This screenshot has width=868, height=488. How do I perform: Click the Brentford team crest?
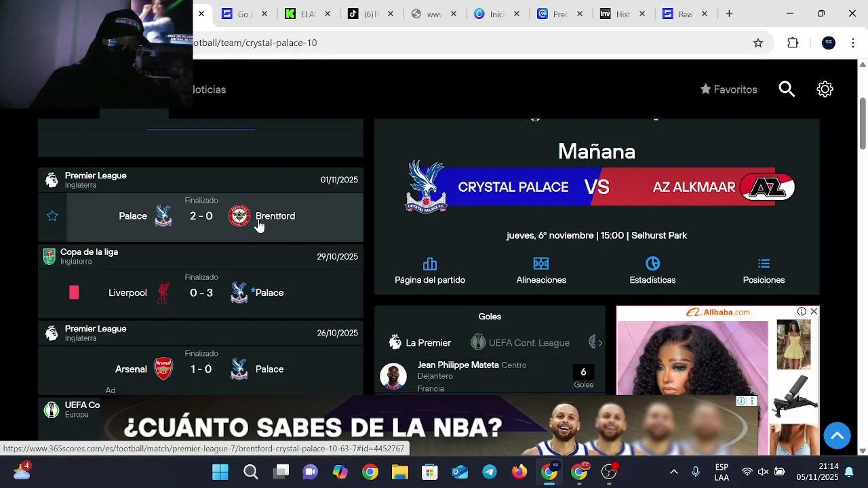tap(239, 216)
